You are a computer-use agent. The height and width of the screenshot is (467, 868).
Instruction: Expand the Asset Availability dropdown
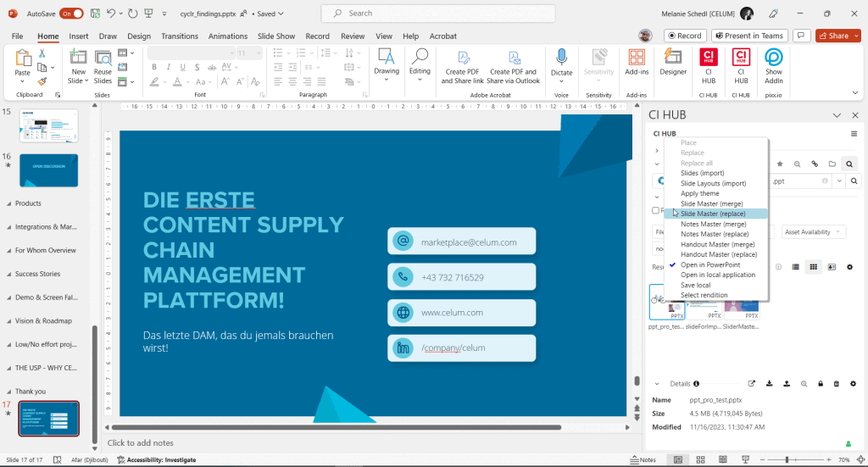tap(814, 231)
